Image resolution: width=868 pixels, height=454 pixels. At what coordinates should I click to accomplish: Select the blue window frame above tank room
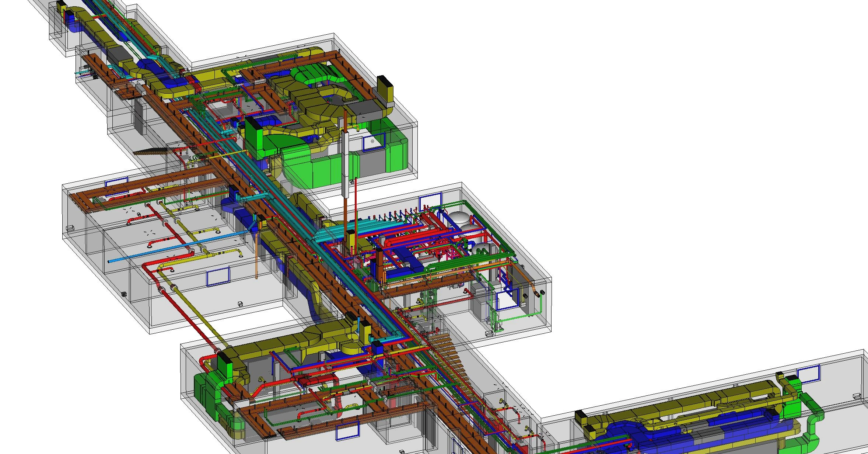click(430, 202)
